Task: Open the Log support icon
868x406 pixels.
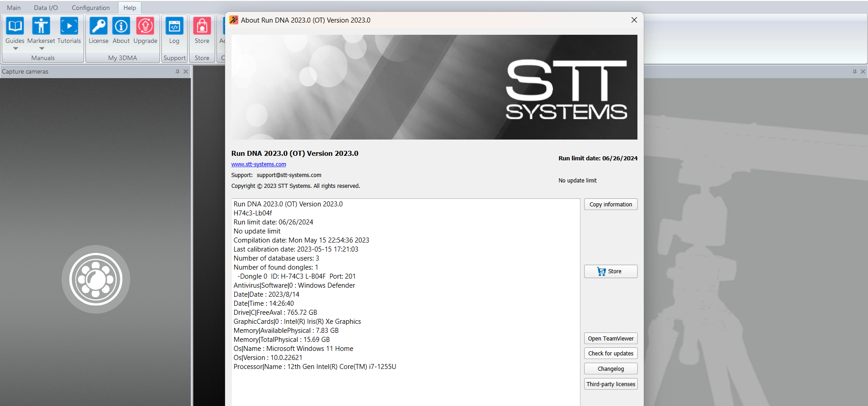Action: point(174,26)
